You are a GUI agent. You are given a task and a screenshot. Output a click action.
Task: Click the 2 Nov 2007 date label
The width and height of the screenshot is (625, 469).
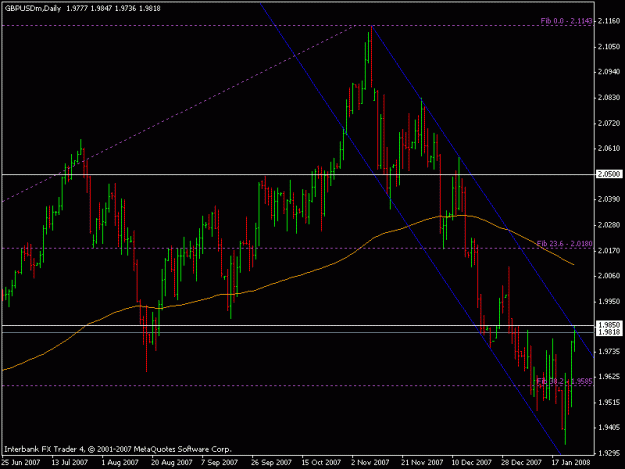370,462
